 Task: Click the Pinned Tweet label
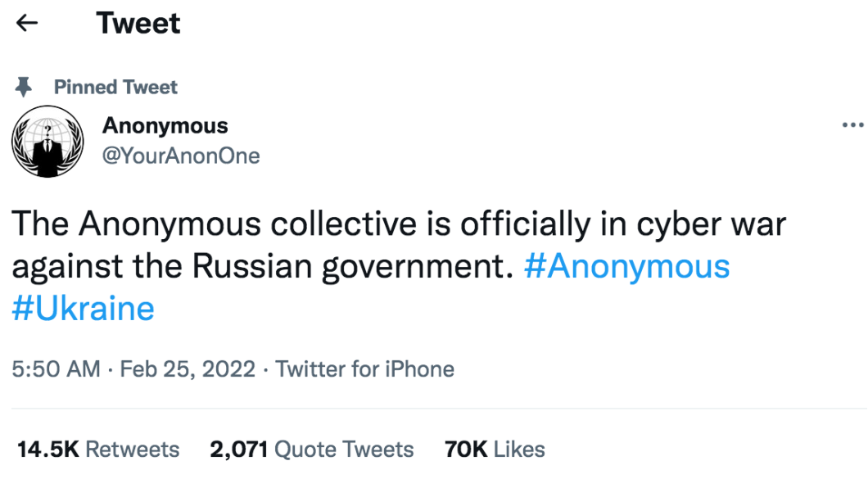click(115, 87)
